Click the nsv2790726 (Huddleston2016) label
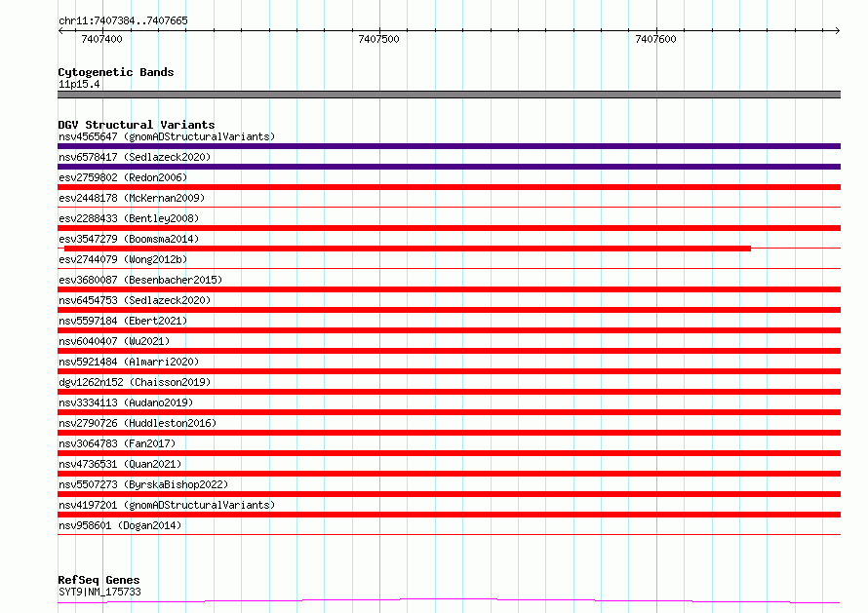 pyautogui.click(x=138, y=423)
